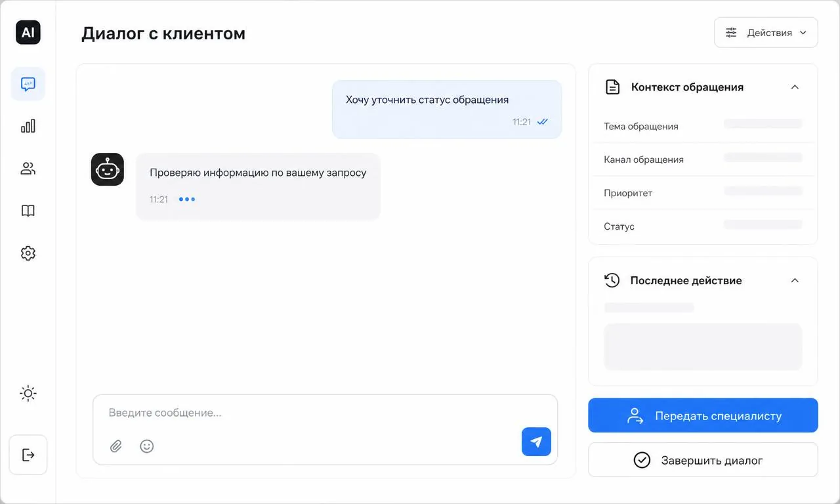Click the Последнее действие panel title
The width and height of the screenshot is (840, 504).
686,280
